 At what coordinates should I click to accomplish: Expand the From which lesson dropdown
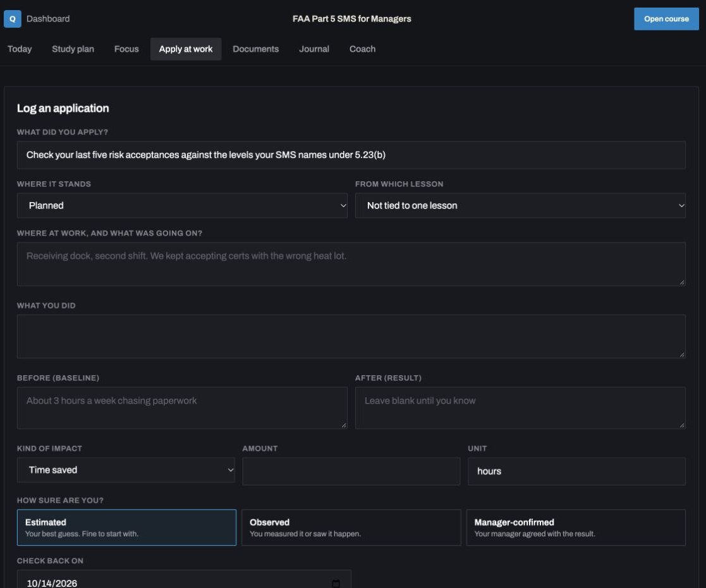coord(521,206)
